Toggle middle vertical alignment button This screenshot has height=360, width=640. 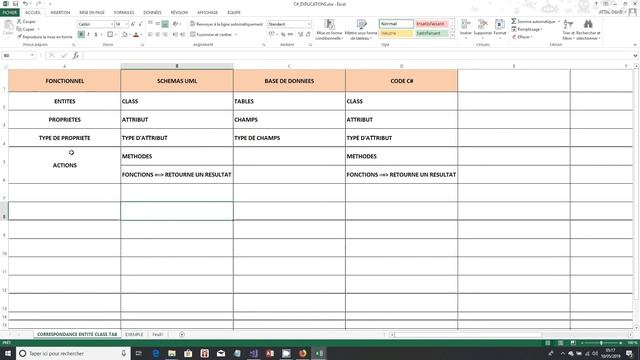pos(158,24)
